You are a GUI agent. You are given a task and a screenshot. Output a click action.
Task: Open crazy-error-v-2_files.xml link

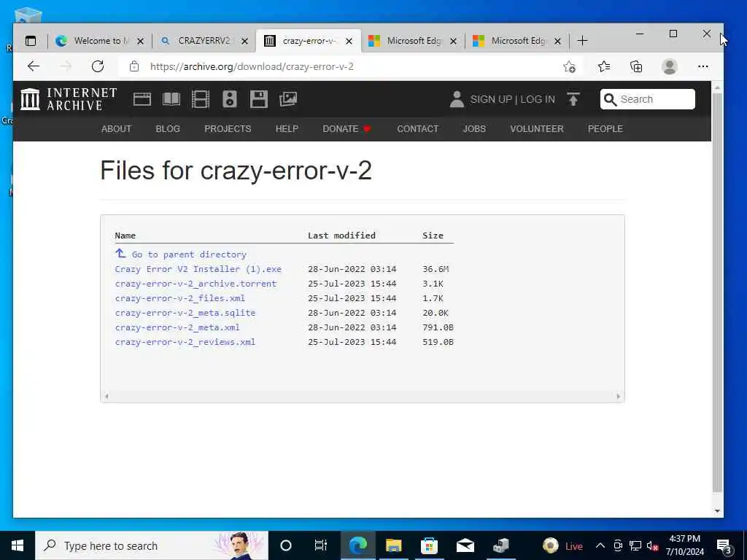(179, 298)
